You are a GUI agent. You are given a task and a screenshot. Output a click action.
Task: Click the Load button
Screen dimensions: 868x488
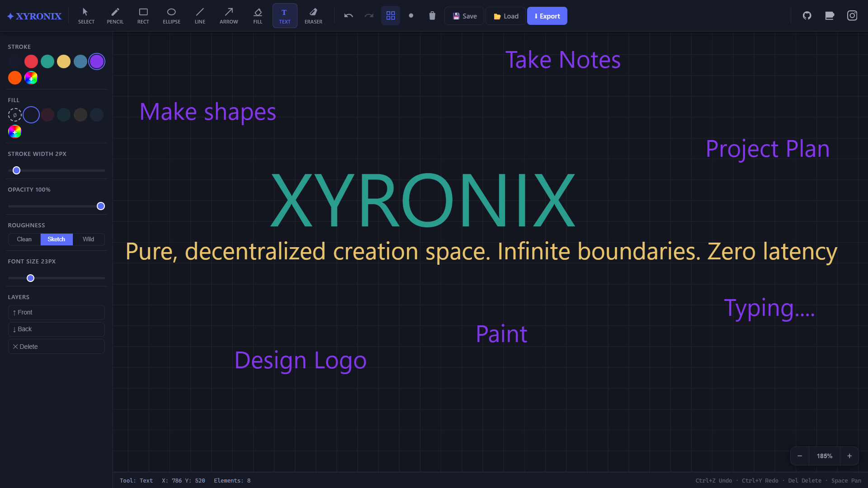point(505,15)
